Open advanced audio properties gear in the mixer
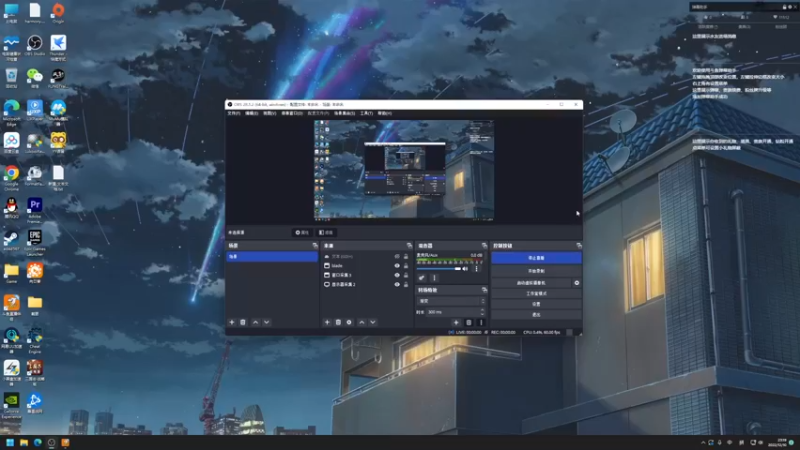This screenshot has width=800, height=450. point(421,278)
